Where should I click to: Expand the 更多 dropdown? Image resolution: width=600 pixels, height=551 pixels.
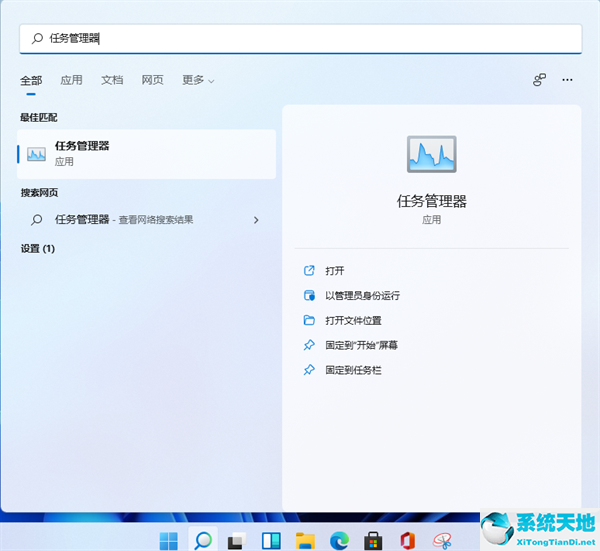click(198, 80)
